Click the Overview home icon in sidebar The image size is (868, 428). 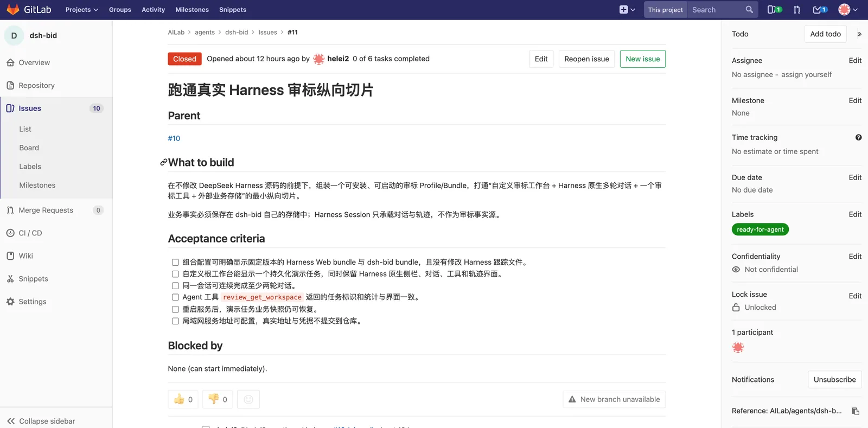click(10, 62)
